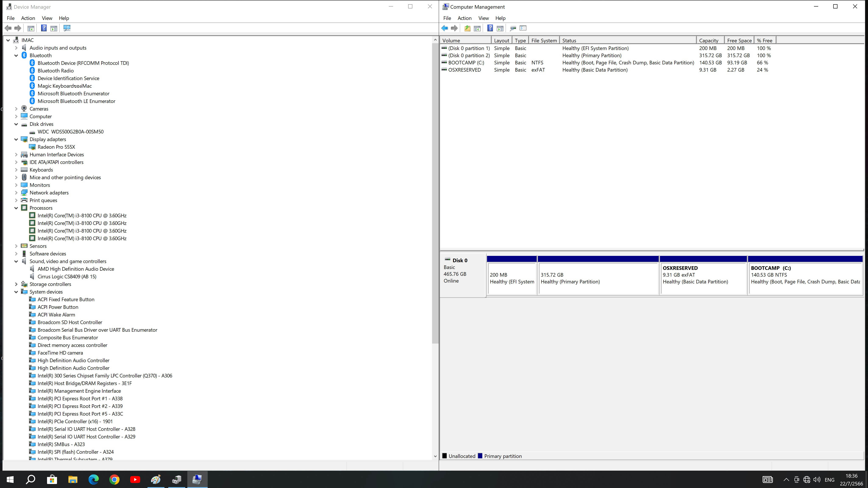This screenshot has width=868, height=488.
Task: Click ENG language indicator in taskbar
Action: (830, 480)
